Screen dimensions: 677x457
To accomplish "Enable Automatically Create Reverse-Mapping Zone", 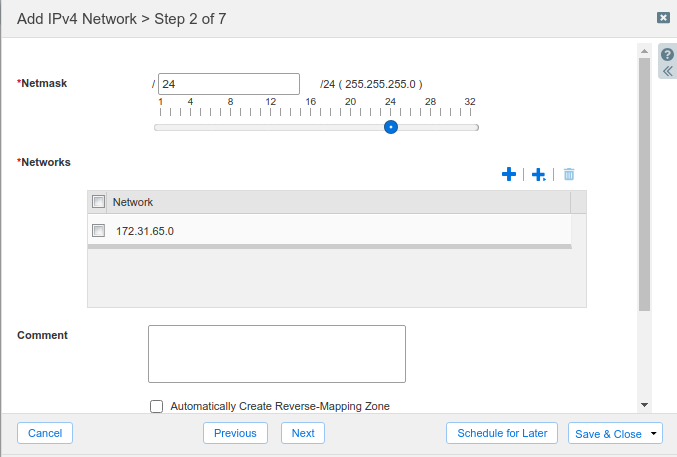I will tap(156, 406).
